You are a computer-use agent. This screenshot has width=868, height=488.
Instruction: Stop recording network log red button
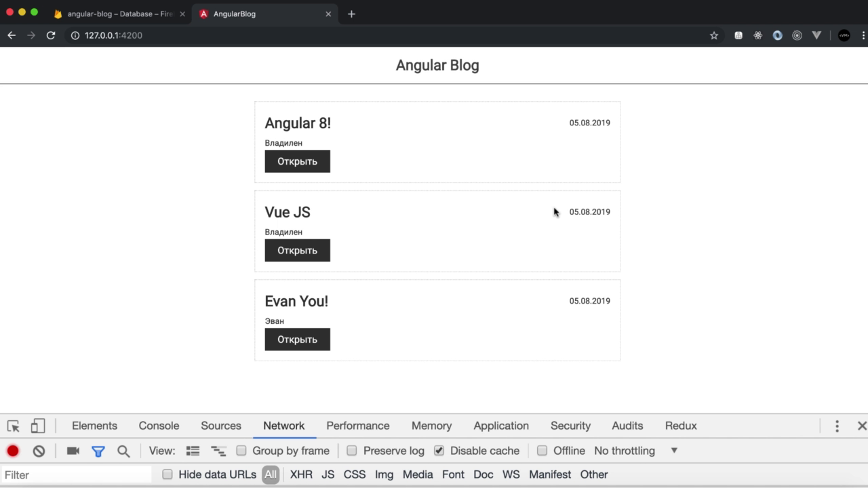[13, 451]
